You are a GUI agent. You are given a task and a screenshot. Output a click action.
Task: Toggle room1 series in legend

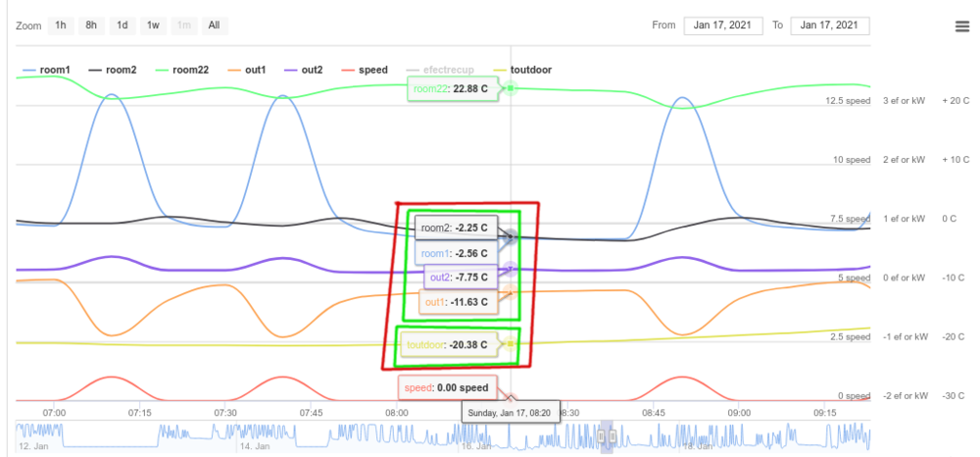[x=45, y=70]
